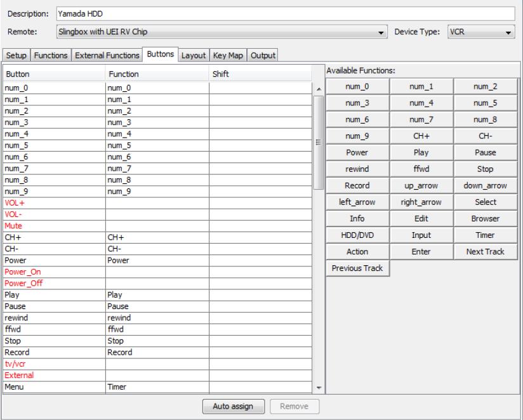Select the Layout tab
Image resolution: width=523 pixels, height=420 pixels.
[193, 56]
